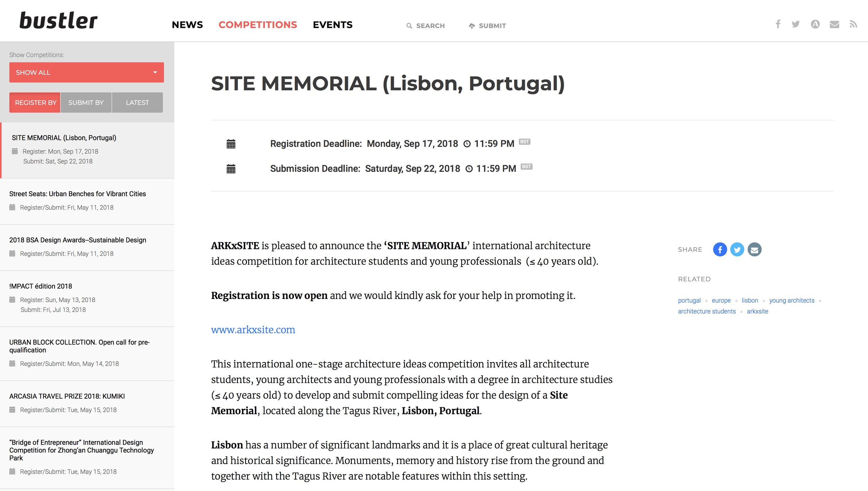Sort competitions by Latest
The image size is (868, 491).
pos(137,102)
